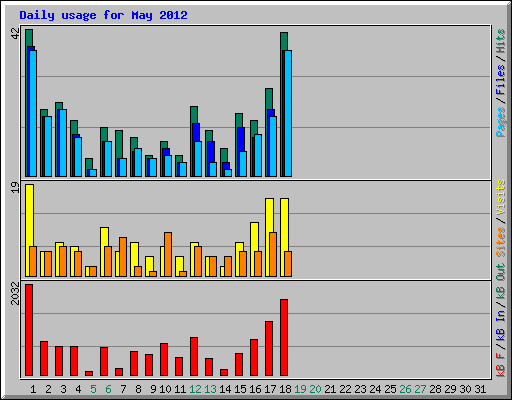Click the "Visits" legend label
The image size is (512, 400).
(501, 197)
